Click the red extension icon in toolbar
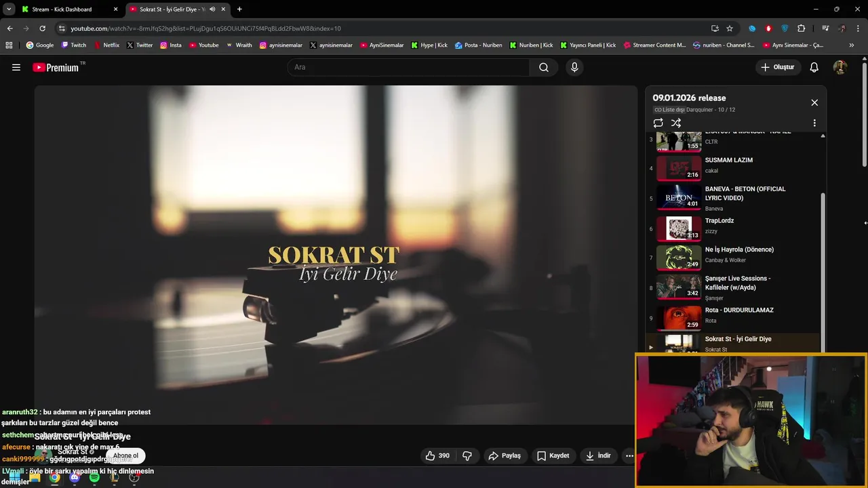Viewport: 868px width, 488px height. [x=768, y=28]
